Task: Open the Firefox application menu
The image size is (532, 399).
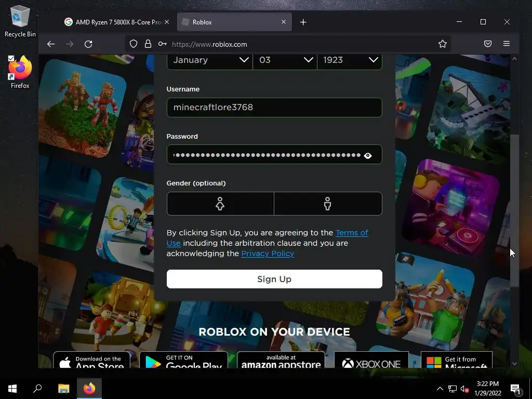Action: click(506, 44)
